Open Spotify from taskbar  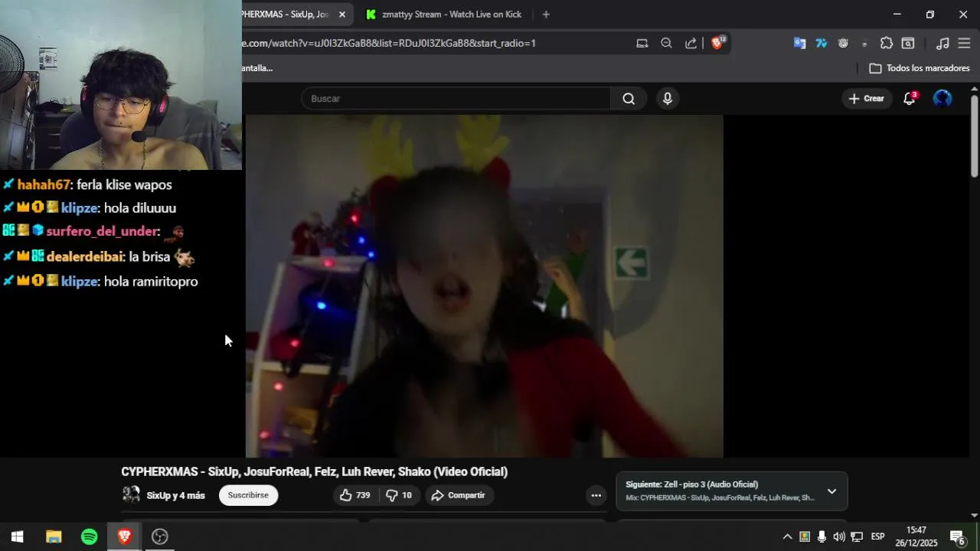coord(89,536)
